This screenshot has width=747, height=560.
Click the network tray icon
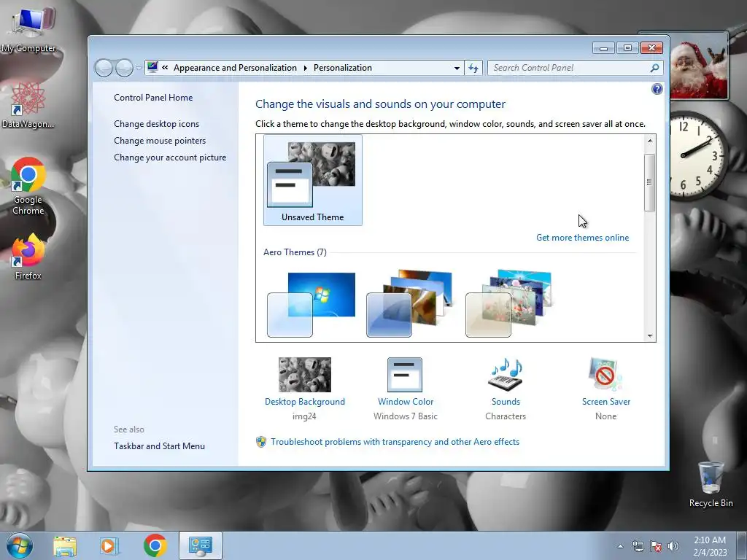pyautogui.click(x=638, y=546)
